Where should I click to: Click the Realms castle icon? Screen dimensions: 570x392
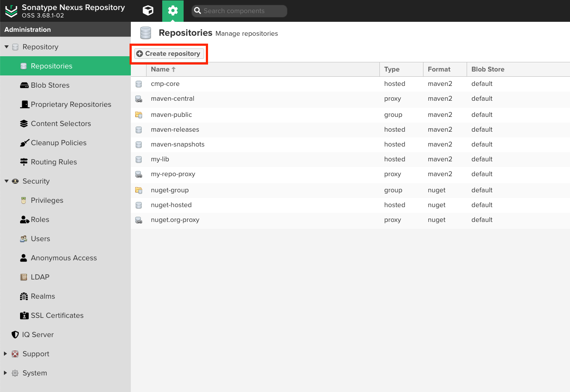point(24,297)
